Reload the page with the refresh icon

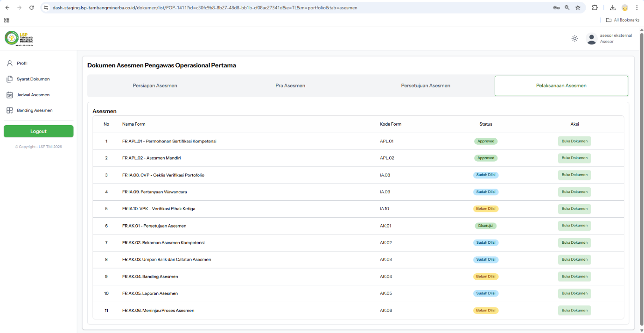(x=31, y=7)
